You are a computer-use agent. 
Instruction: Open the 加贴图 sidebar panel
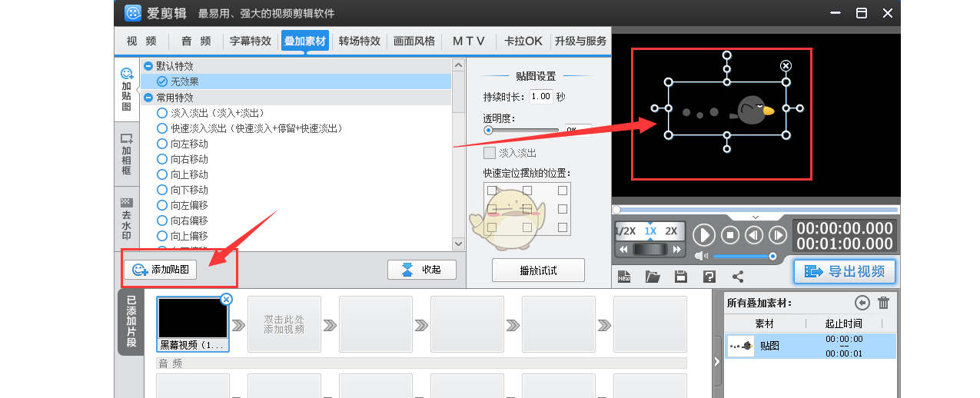point(127,88)
